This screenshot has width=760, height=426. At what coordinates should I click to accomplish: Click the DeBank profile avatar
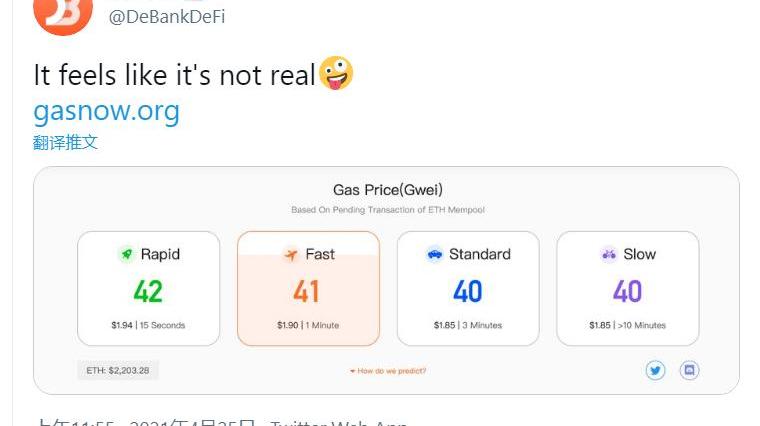pyautogui.click(x=63, y=14)
